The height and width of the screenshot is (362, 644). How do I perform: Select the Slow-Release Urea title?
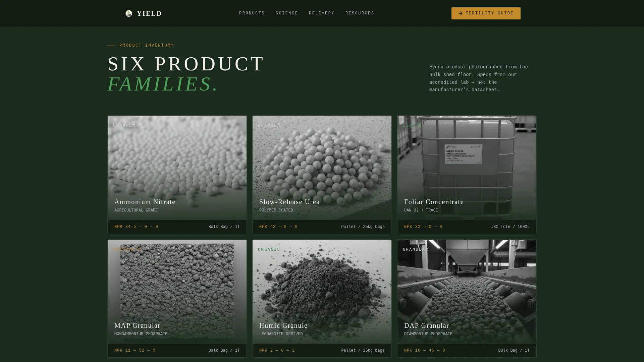(289, 202)
